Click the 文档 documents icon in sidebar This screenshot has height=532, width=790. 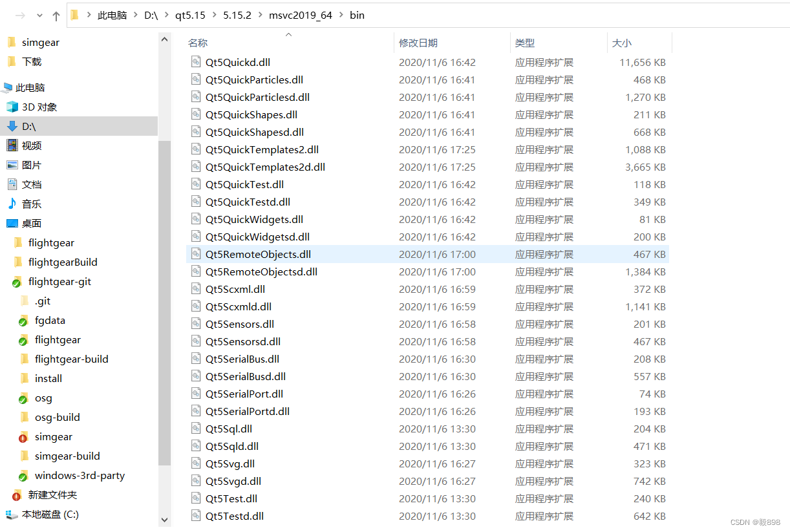12,184
